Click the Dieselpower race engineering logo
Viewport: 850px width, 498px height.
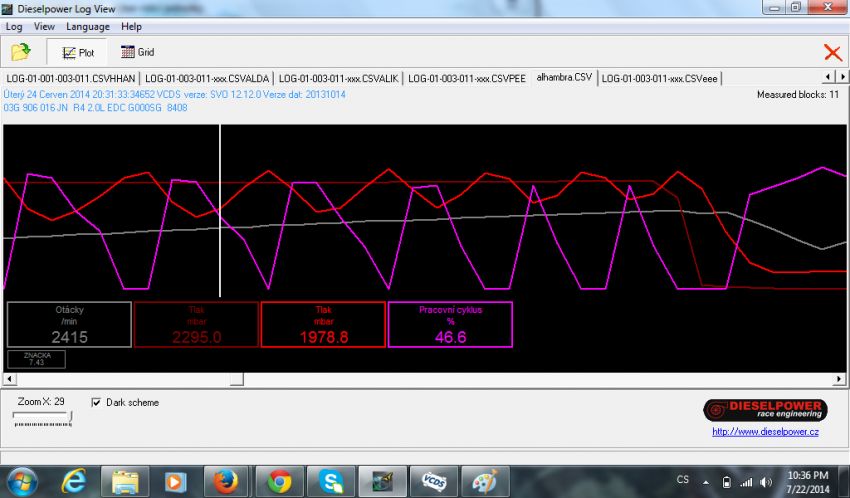765,410
